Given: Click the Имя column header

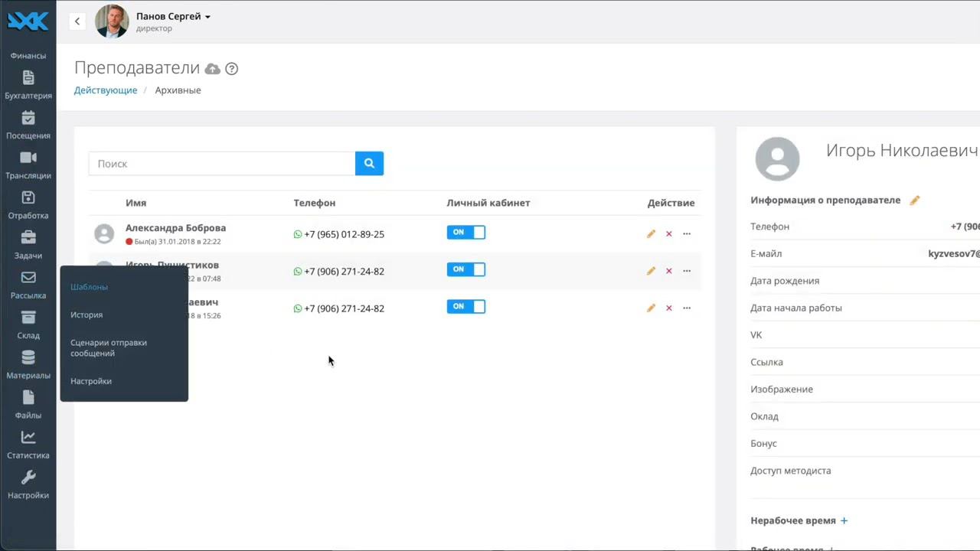Looking at the screenshot, I should pyautogui.click(x=136, y=203).
